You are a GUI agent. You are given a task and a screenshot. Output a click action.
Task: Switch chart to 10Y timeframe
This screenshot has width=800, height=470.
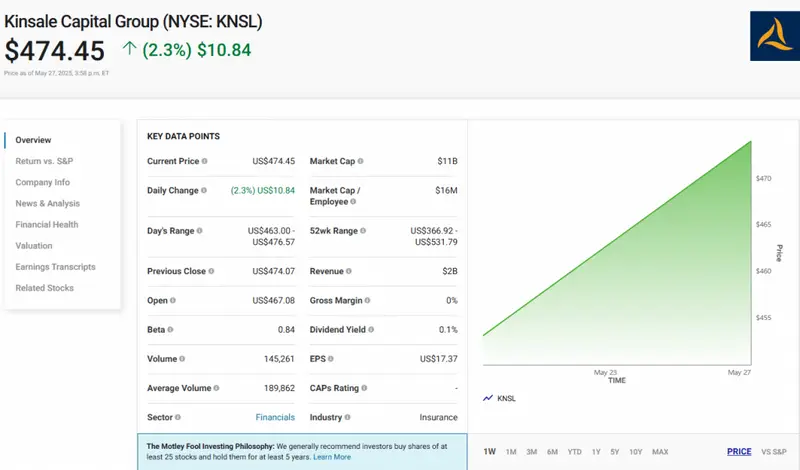(x=636, y=452)
